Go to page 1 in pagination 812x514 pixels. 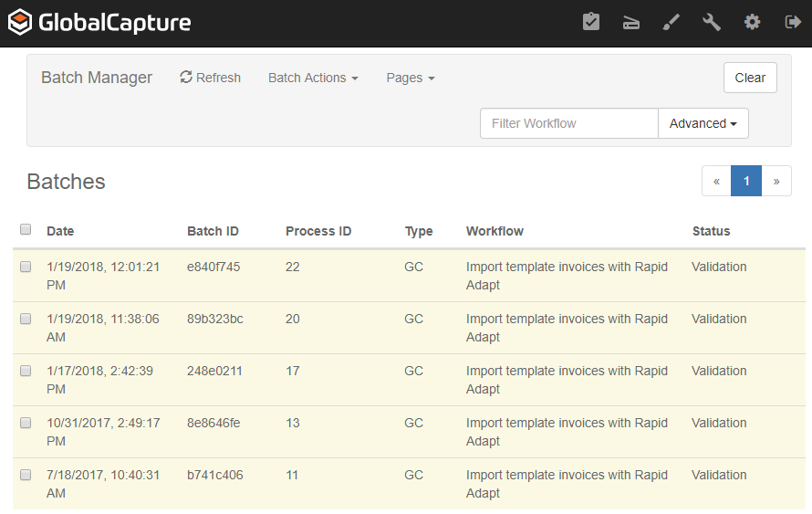click(x=746, y=181)
